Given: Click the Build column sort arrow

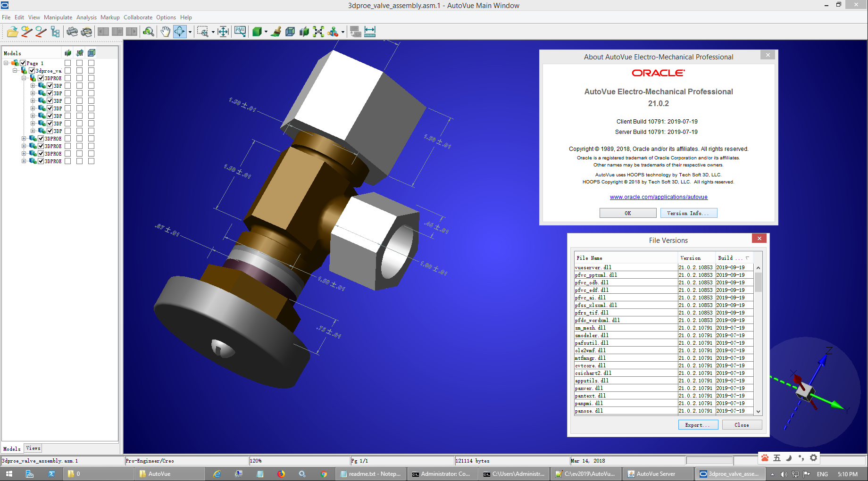Looking at the screenshot, I should (747, 257).
